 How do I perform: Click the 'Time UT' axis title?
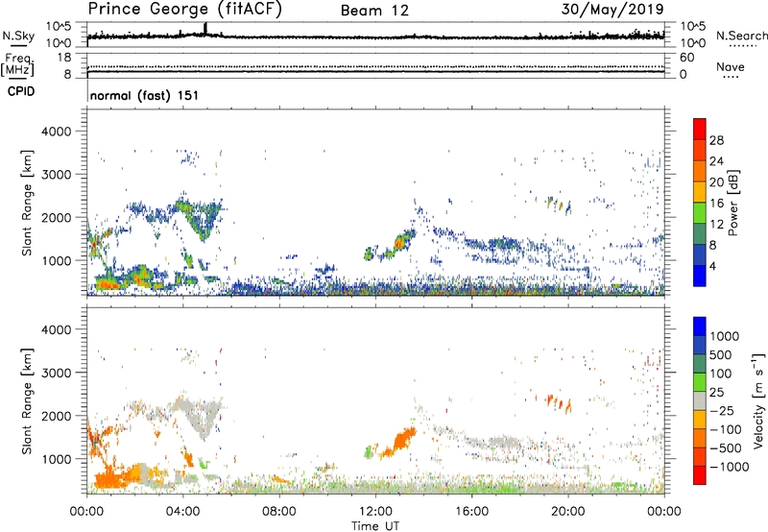pos(375,526)
